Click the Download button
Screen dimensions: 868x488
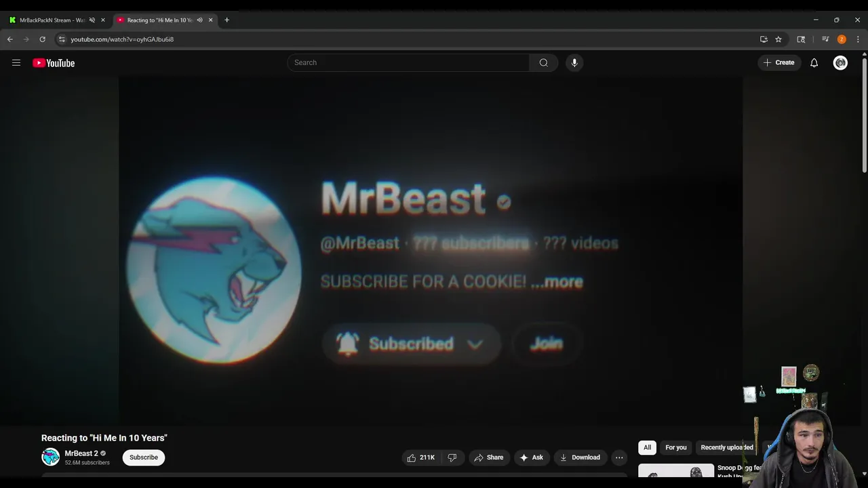tap(580, 457)
